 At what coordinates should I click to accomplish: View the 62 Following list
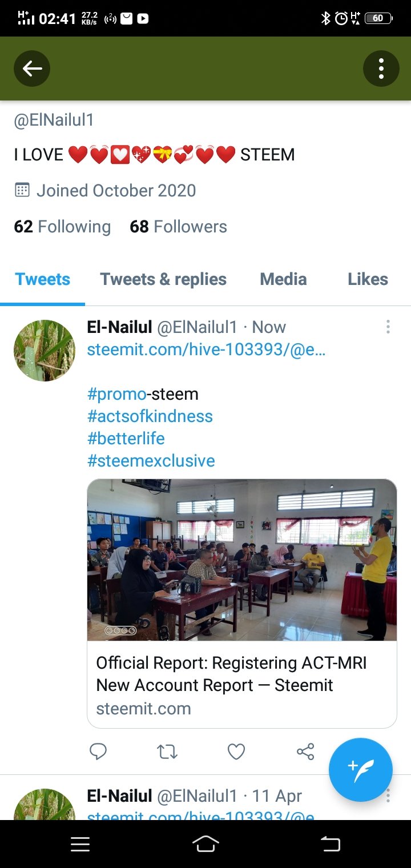pyautogui.click(x=62, y=227)
